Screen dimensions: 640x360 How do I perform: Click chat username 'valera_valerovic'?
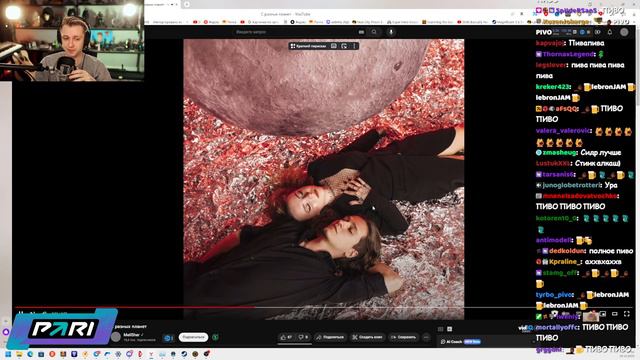click(563, 131)
